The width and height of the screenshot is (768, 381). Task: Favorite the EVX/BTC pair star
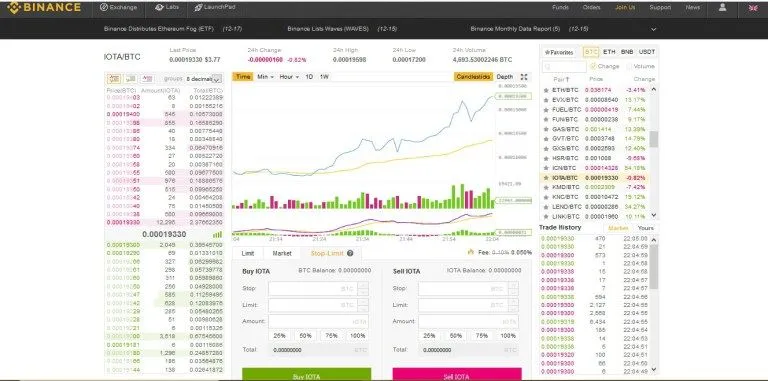tap(546, 100)
